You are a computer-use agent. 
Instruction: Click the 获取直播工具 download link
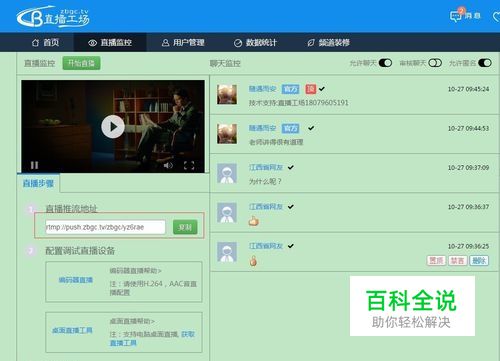(x=123, y=343)
